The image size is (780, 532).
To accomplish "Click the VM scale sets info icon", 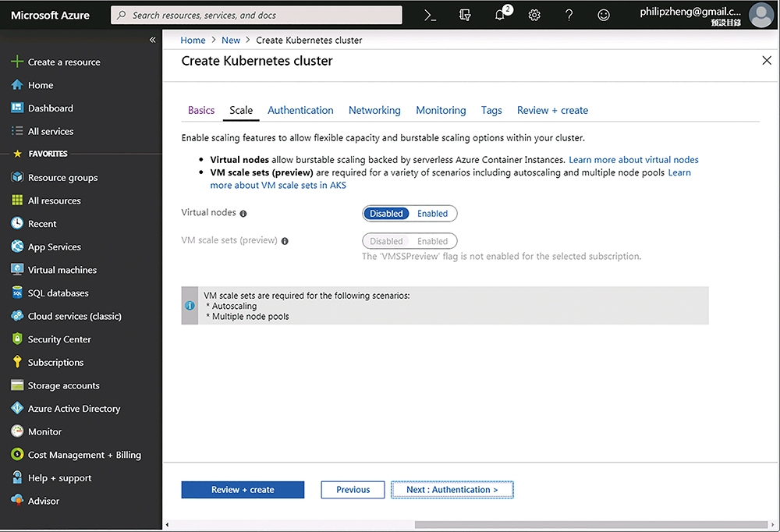I will [285, 241].
